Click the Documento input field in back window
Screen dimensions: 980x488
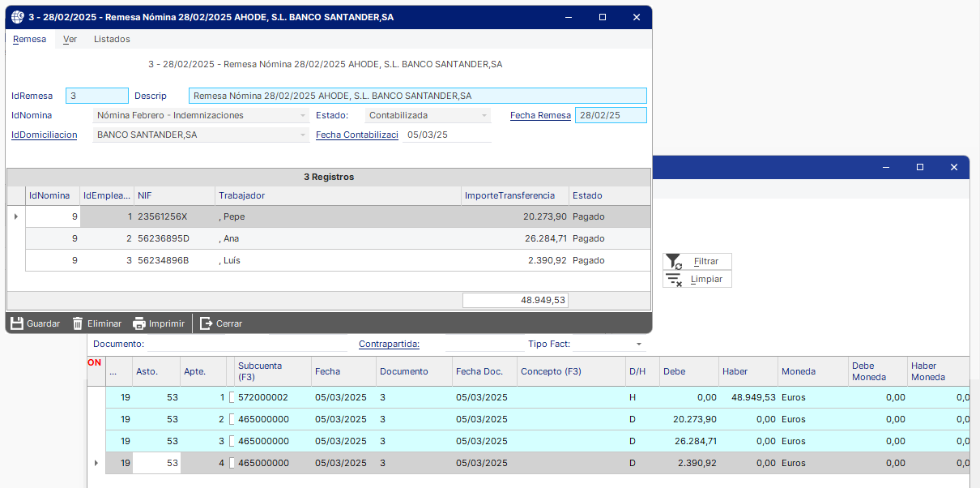click(x=245, y=345)
